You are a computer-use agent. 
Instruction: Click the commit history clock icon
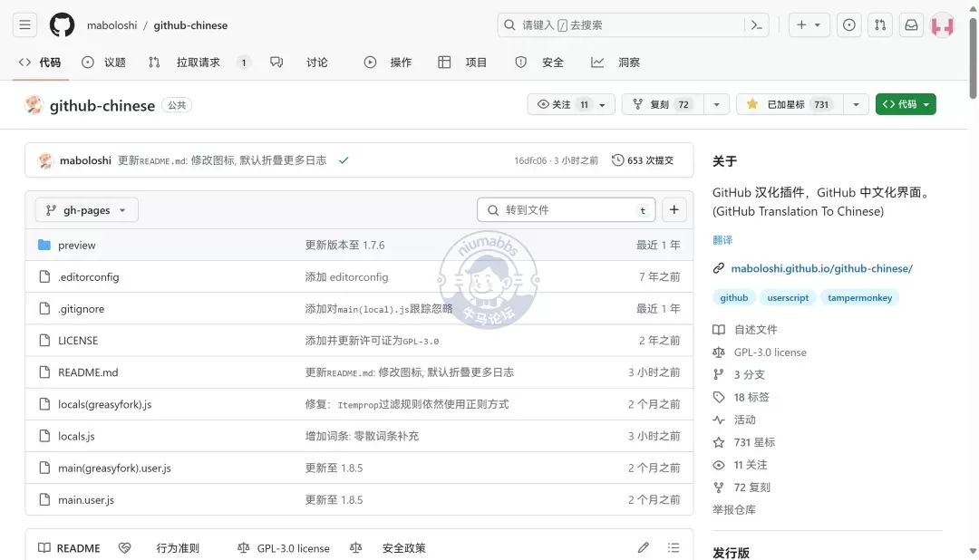click(617, 160)
